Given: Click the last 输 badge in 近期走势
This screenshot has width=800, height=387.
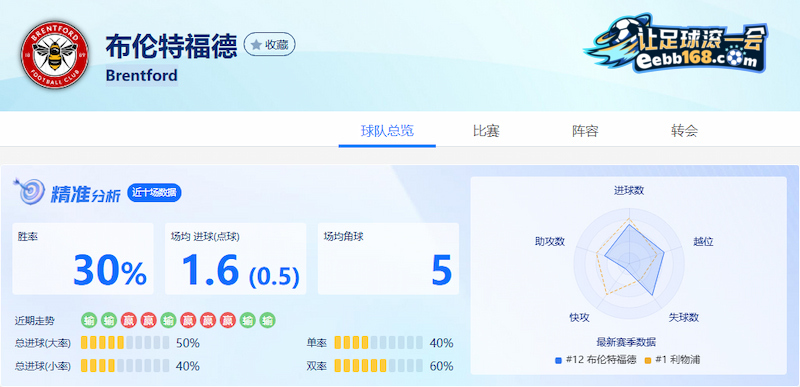Looking at the screenshot, I should 267,321.
